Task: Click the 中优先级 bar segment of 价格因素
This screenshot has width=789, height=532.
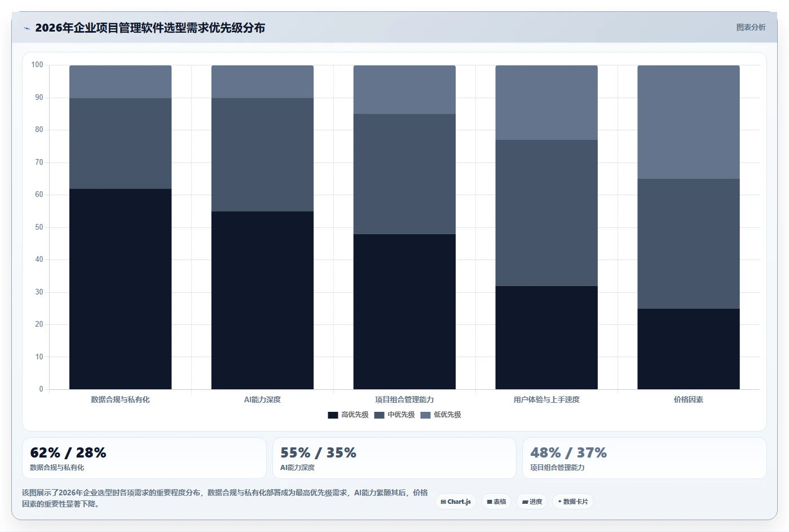Action: (x=689, y=244)
